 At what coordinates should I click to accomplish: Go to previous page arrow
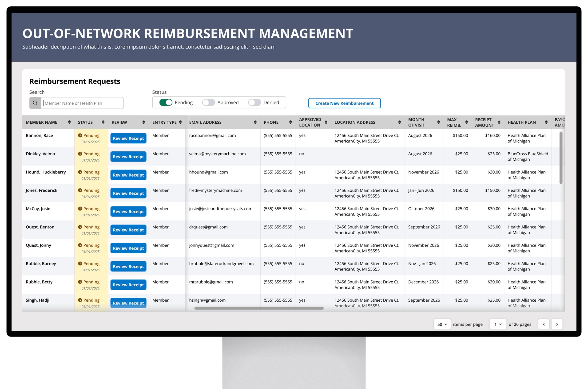coord(544,324)
